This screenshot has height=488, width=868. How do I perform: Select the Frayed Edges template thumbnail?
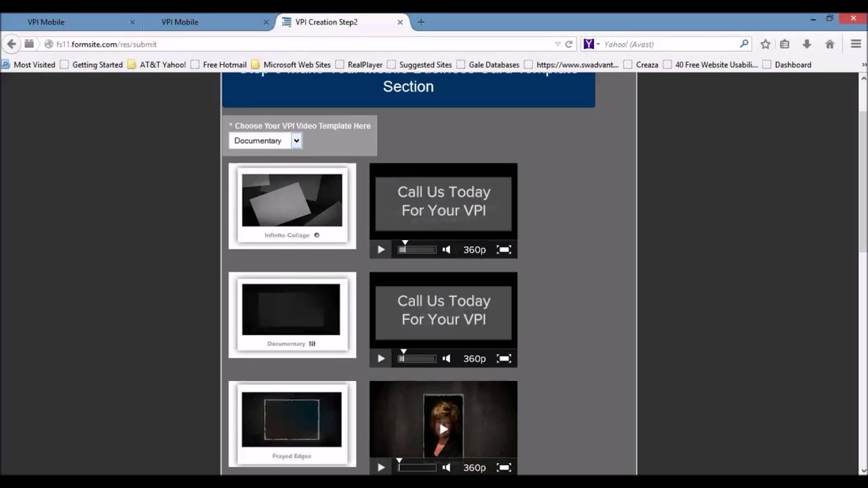292,424
